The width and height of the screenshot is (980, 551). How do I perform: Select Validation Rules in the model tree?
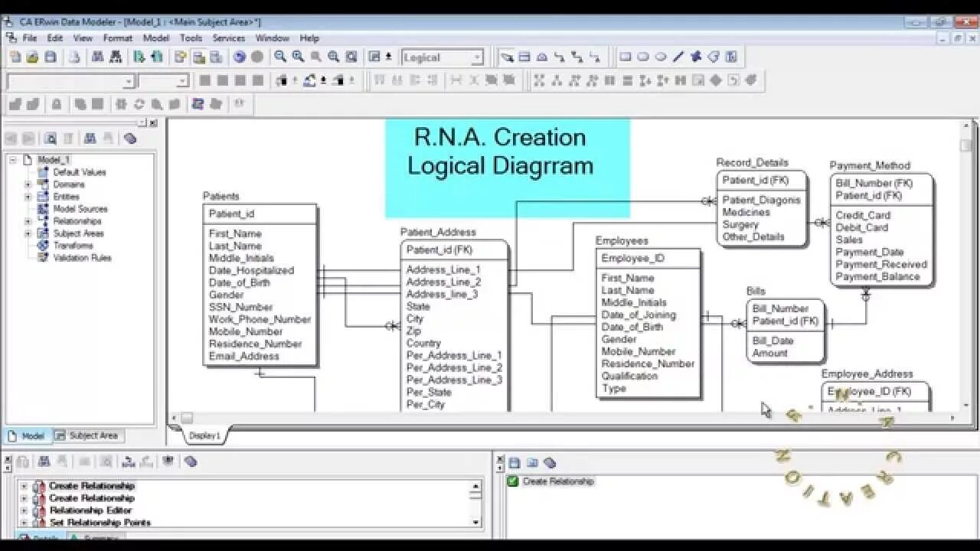pyautogui.click(x=82, y=258)
